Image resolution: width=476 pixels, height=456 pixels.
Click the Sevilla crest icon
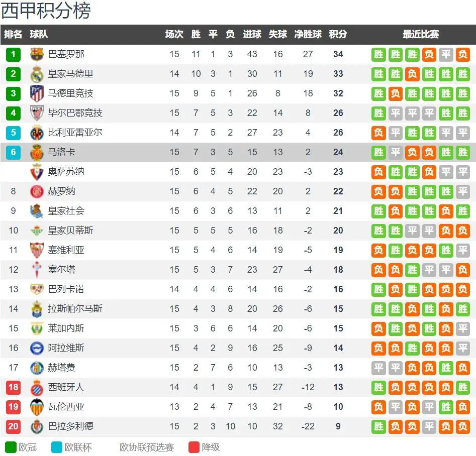pyautogui.click(x=37, y=250)
